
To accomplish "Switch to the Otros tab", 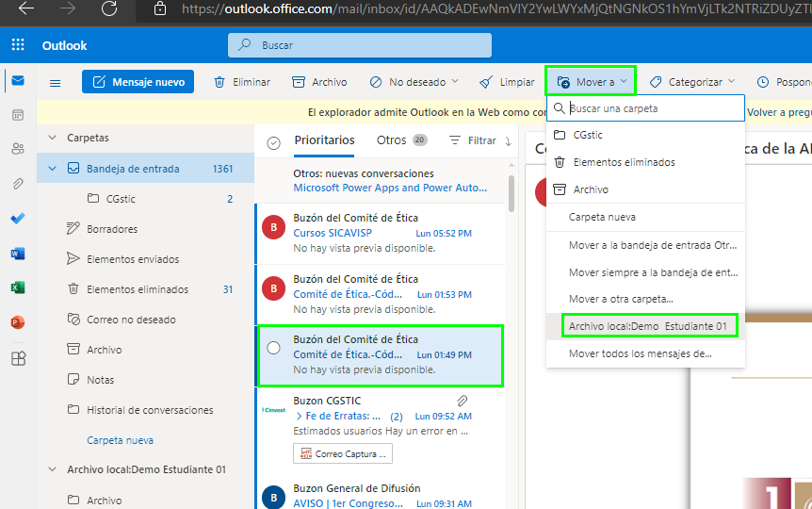I will click(392, 140).
